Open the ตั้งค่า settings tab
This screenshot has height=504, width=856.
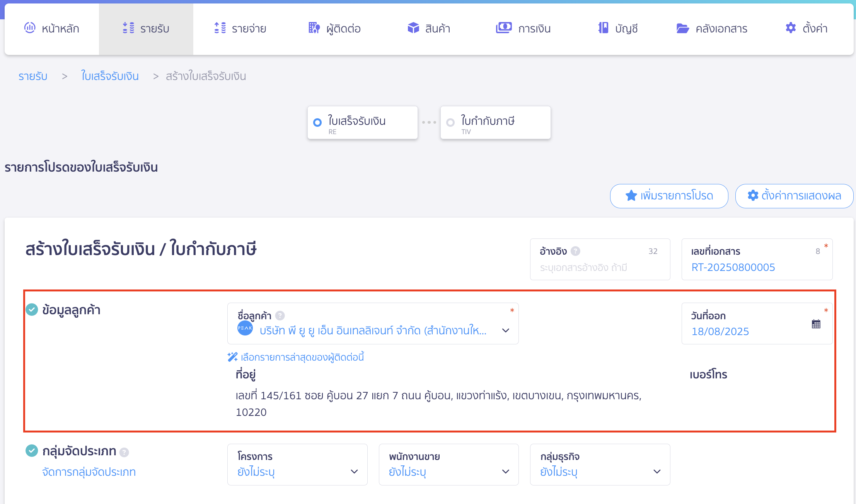806,28
